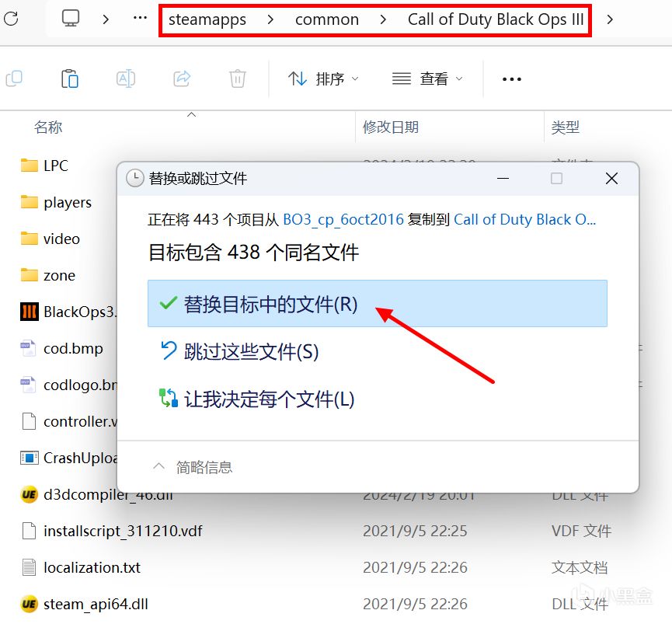Sort by 名称 column header

tap(48, 127)
